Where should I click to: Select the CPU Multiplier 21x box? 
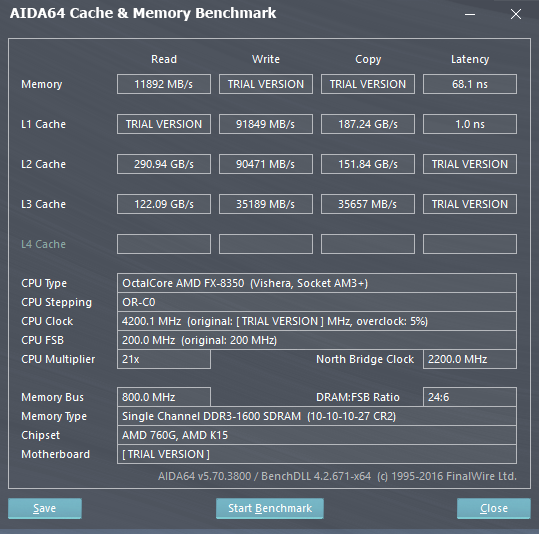click(164, 359)
